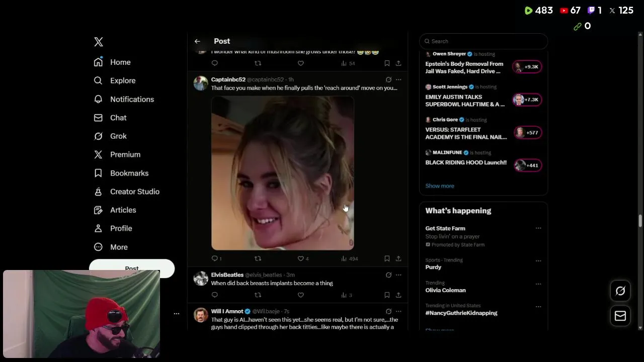Open Articles in the sidebar
Image resolution: width=644 pixels, height=362 pixels.
click(x=115, y=210)
